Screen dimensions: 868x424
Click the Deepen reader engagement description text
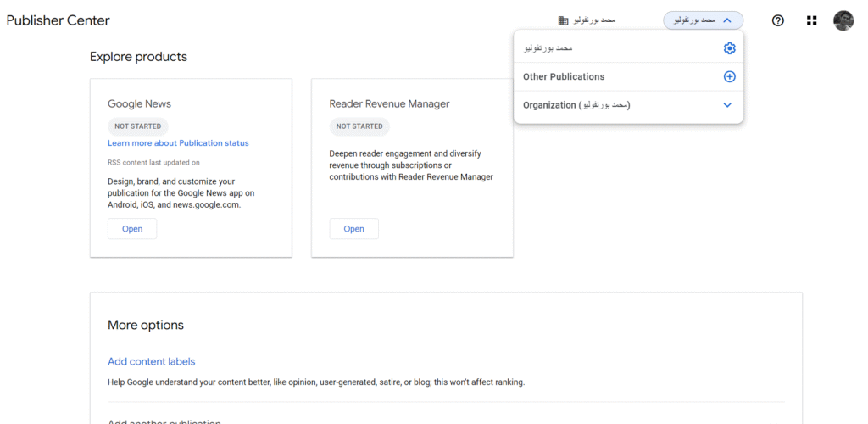coord(411,165)
